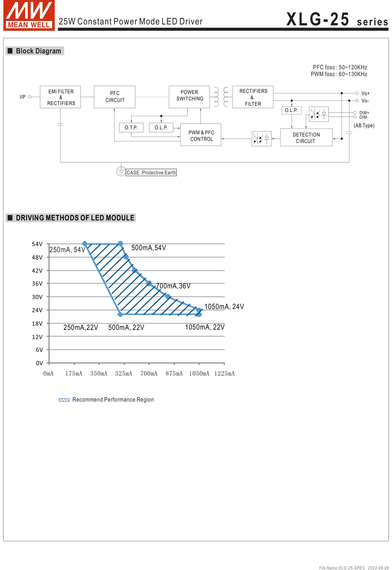The width and height of the screenshot is (392, 570).
Task: Click the 875mA axis label
Action: point(174,374)
